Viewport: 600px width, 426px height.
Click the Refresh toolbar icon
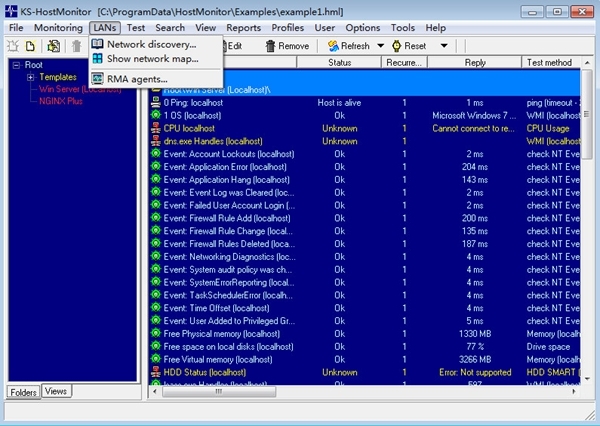[x=333, y=46]
